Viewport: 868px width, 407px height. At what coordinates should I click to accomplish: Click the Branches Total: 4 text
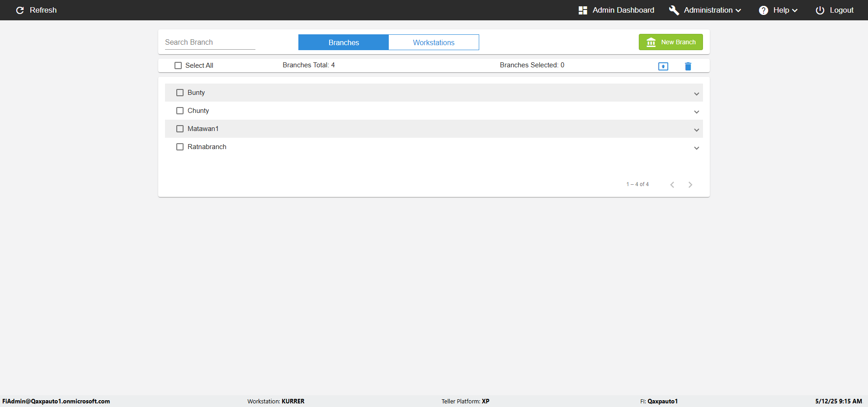[309, 65]
